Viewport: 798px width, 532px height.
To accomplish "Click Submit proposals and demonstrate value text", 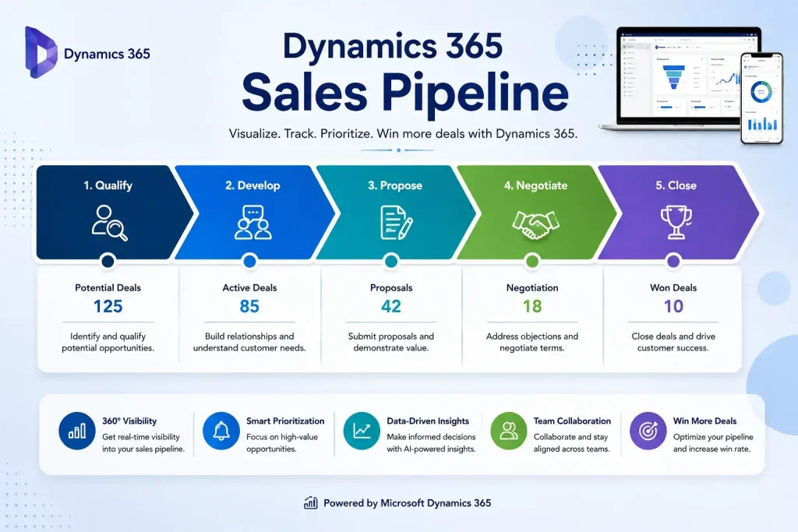I will point(391,342).
